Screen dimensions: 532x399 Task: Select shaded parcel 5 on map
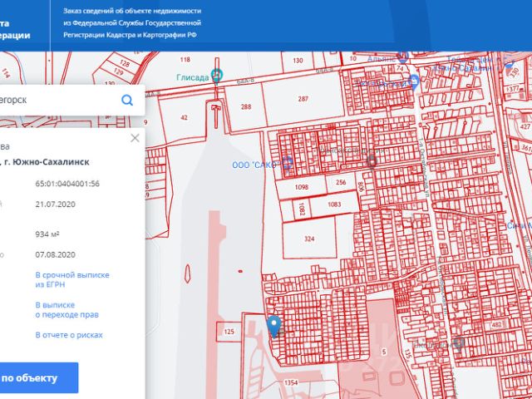pos(384,349)
